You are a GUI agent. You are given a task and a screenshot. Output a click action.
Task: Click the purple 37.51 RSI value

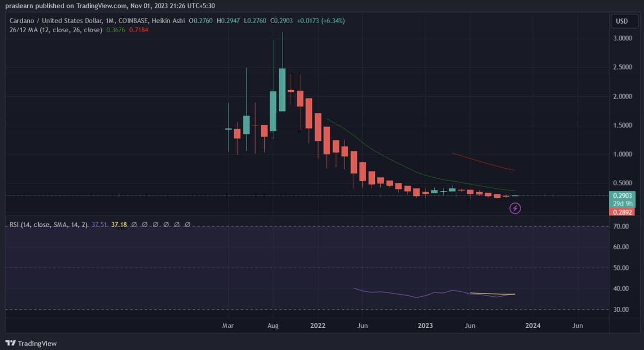(x=99, y=225)
